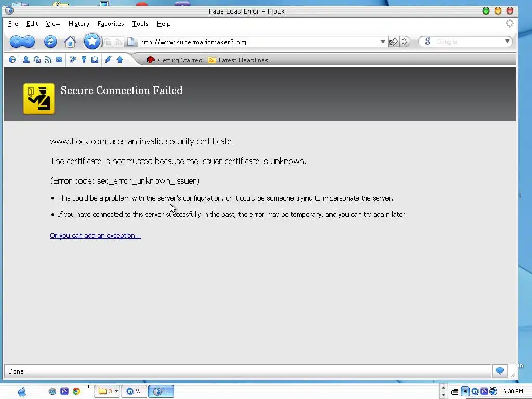Click the page identity icon in address bar
This screenshot has width=532, height=399.
click(130, 42)
